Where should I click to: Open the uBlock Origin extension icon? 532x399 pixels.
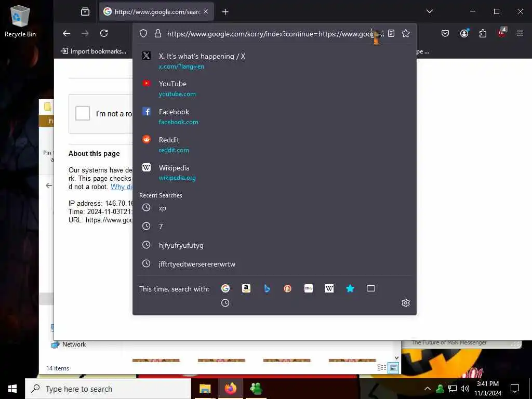coord(502,33)
